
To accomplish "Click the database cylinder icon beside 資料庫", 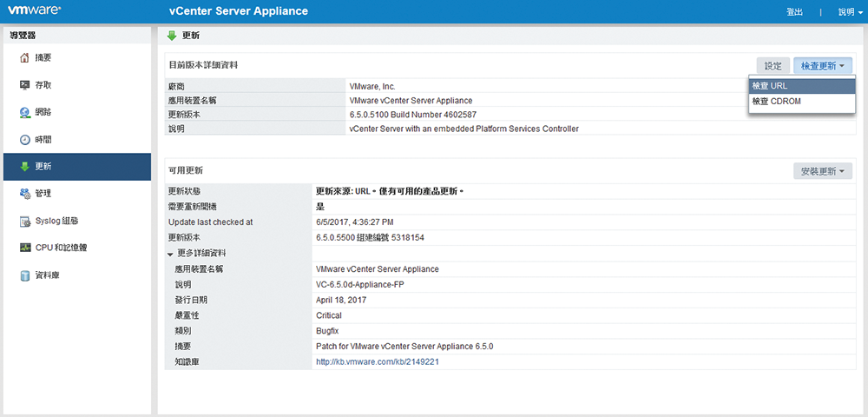I will (24, 275).
